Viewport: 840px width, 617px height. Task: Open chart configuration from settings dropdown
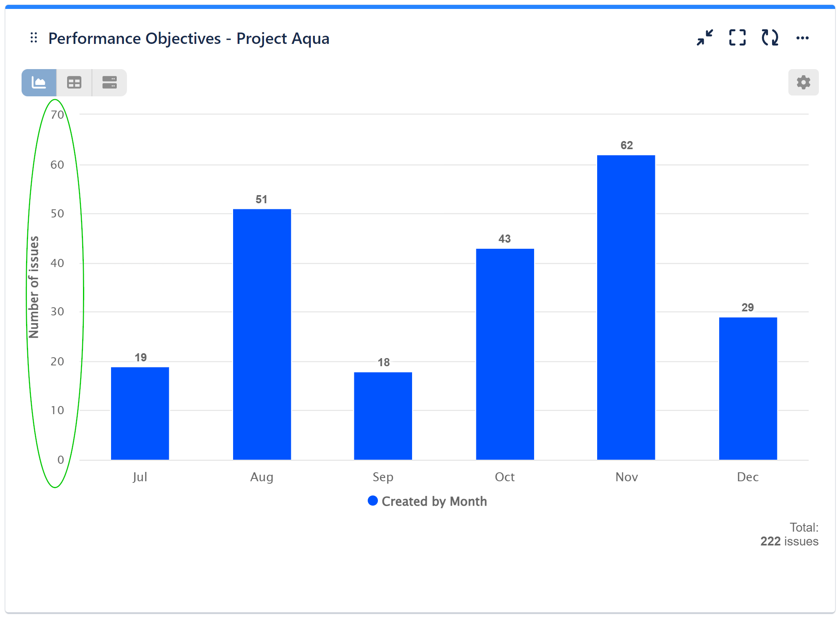(x=803, y=82)
